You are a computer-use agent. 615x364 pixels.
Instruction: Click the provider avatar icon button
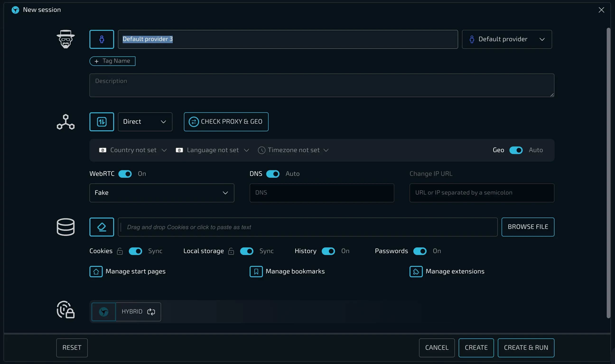click(x=102, y=39)
